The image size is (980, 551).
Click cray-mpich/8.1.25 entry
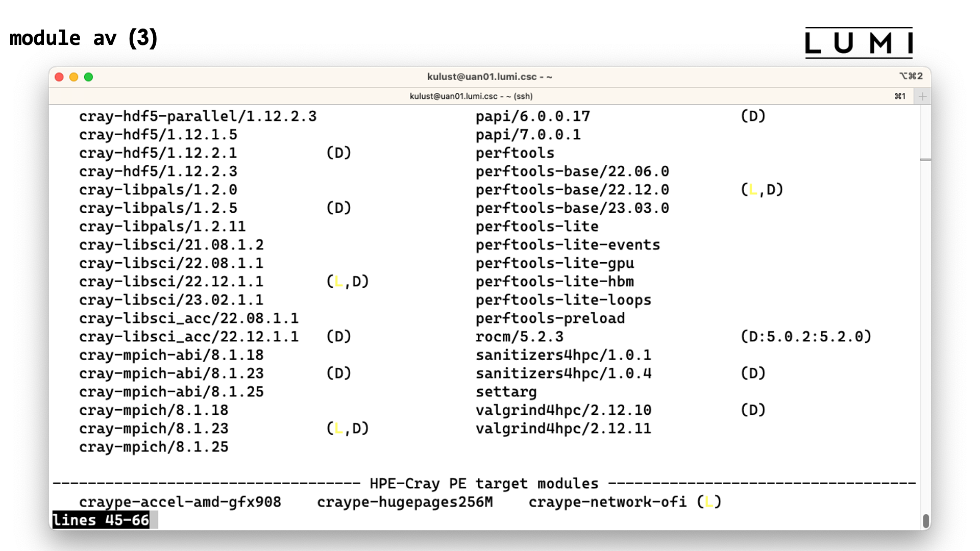(x=154, y=447)
